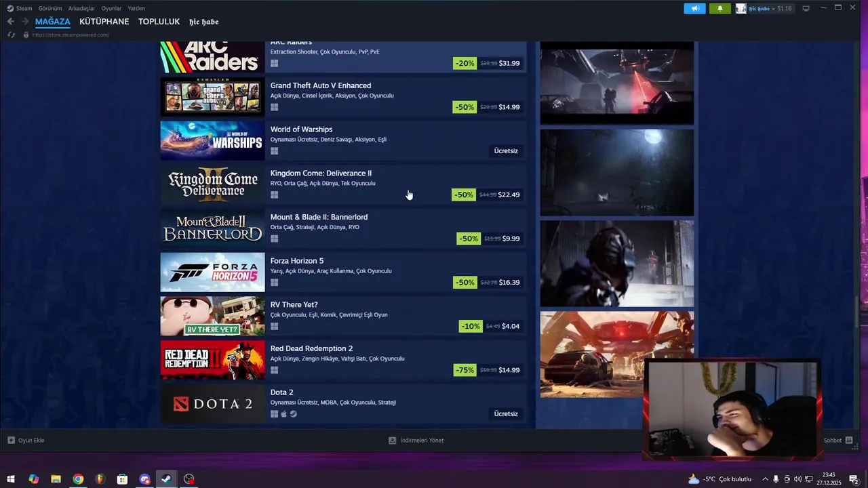Image resolution: width=868 pixels, height=488 pixels.
Task: Click the $1.16 wallet balance
Action: click(x=785, y=8)
